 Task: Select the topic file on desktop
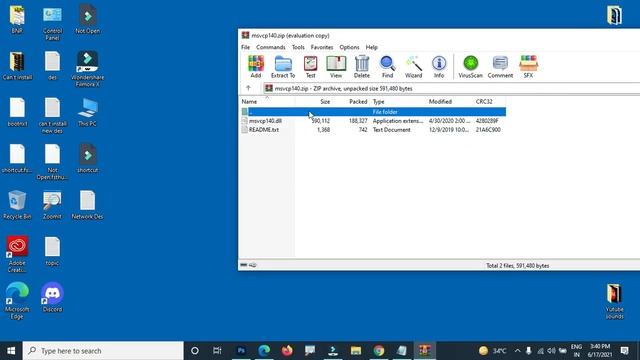[52, 252]
